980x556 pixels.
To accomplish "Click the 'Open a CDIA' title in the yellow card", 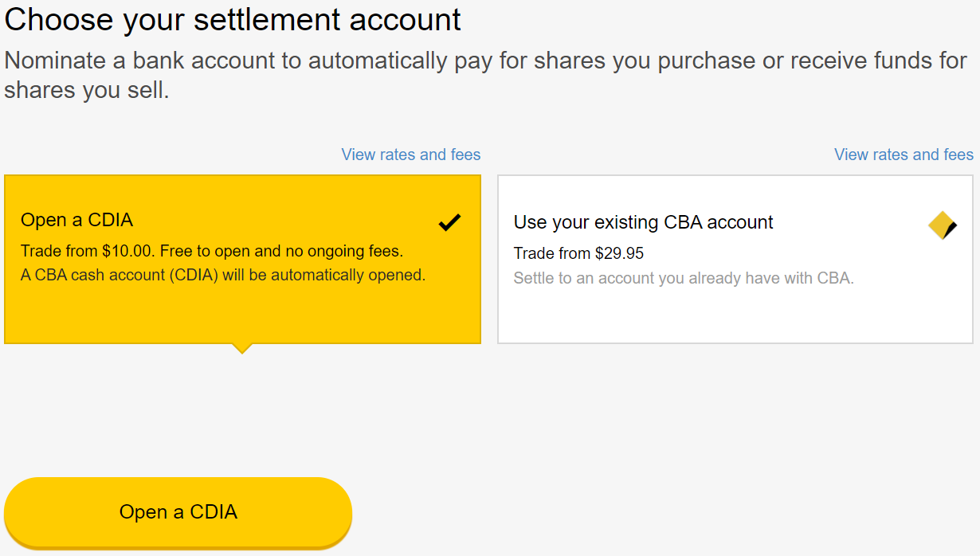I will click(76, 220).
